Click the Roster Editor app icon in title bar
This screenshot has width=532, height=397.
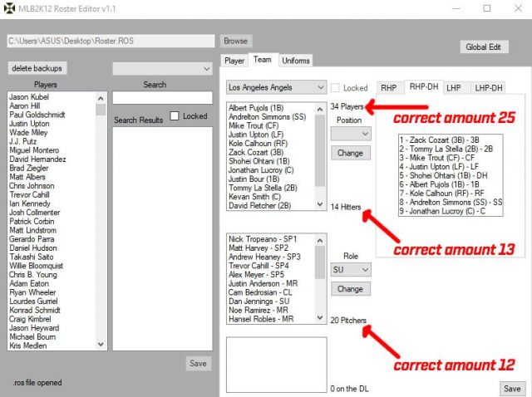(x=9, y=8)
